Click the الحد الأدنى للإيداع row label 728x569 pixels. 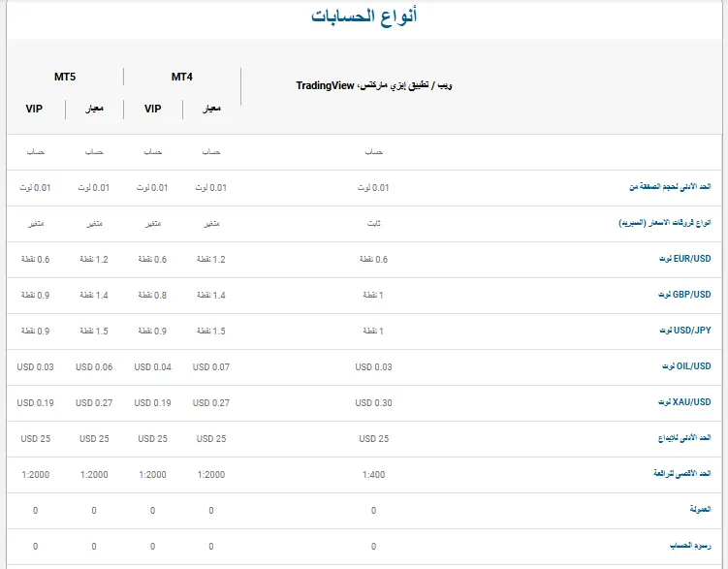click(684, 438)
